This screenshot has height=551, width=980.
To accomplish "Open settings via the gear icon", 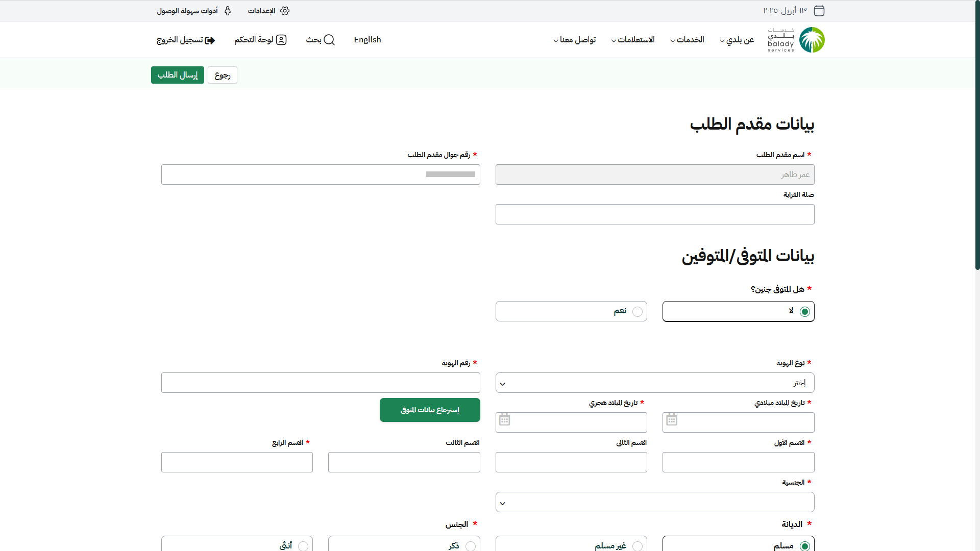I will [285, 11].
